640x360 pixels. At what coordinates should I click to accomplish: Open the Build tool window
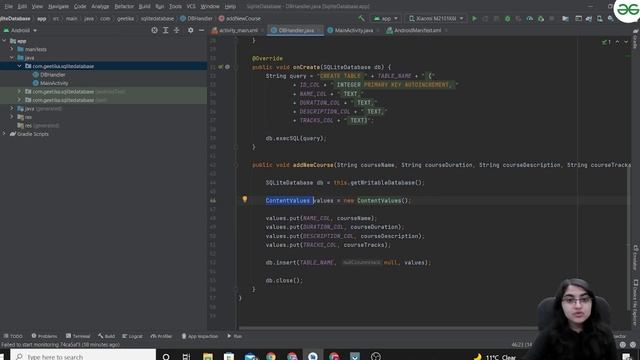point(106,336)
